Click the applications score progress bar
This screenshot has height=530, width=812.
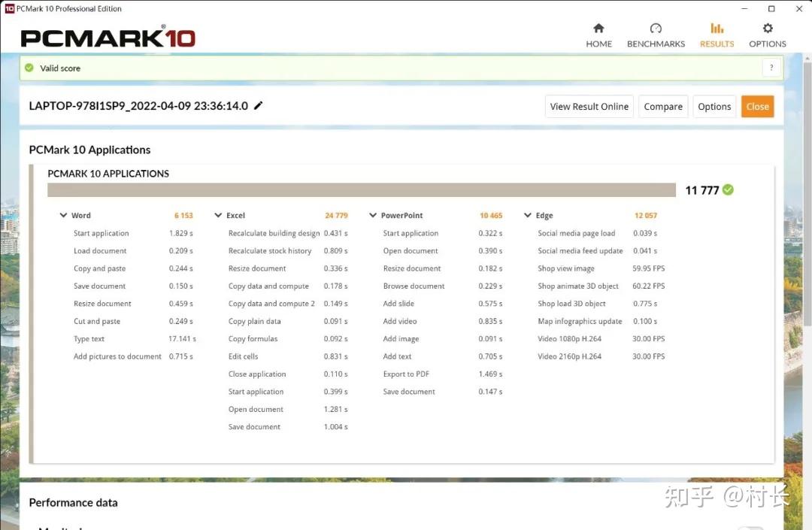click(362, 190)
